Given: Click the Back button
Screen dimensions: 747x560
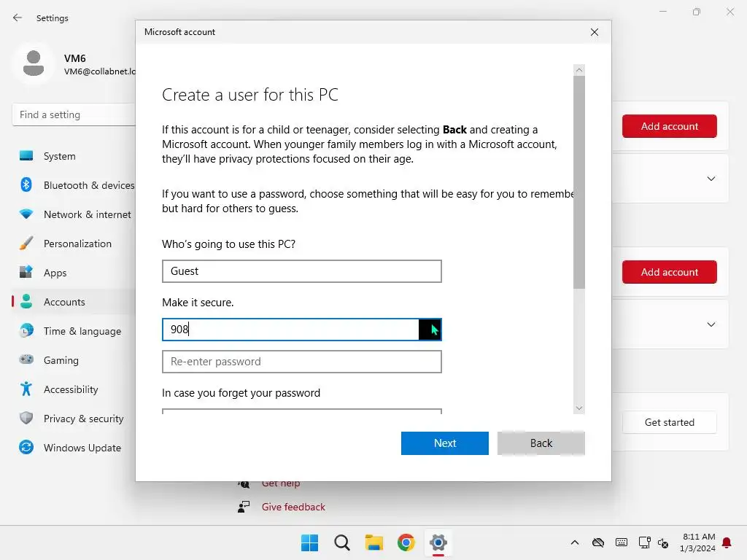Looking at the screenshot, I should [541, 443].
